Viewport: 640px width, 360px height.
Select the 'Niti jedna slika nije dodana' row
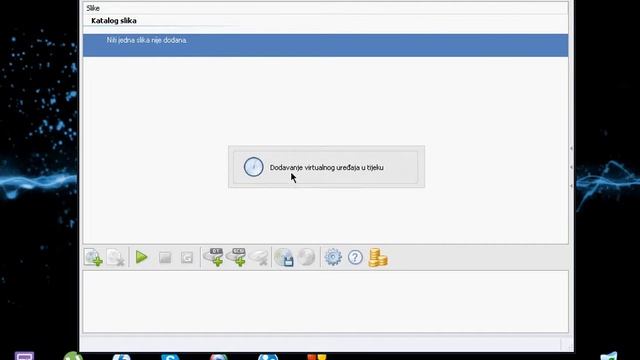coord(325,45)
